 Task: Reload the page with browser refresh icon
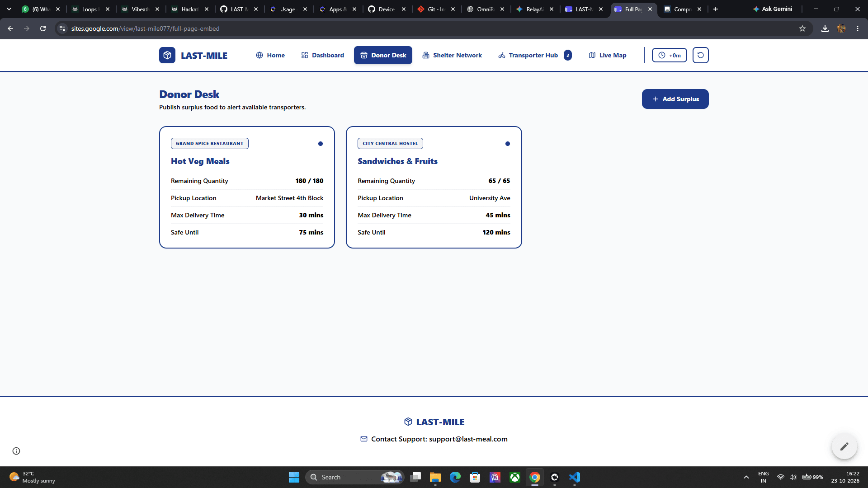point(43,28)
